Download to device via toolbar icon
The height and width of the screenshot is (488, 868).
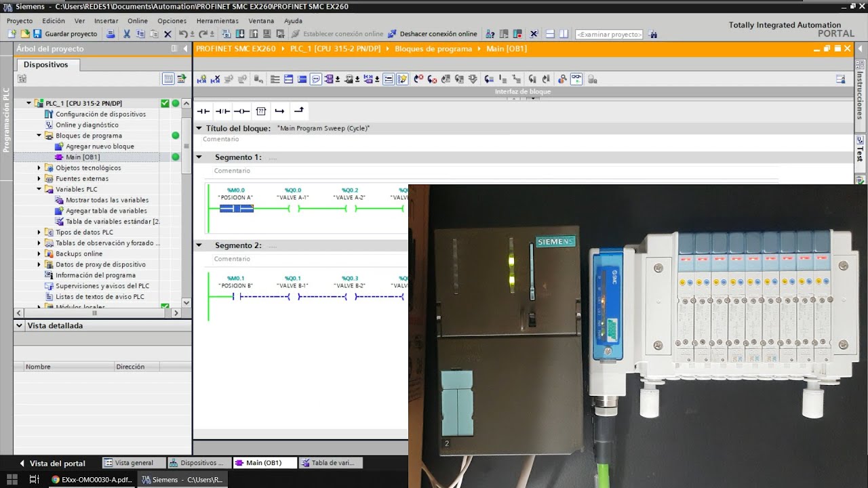click(239, 34)
